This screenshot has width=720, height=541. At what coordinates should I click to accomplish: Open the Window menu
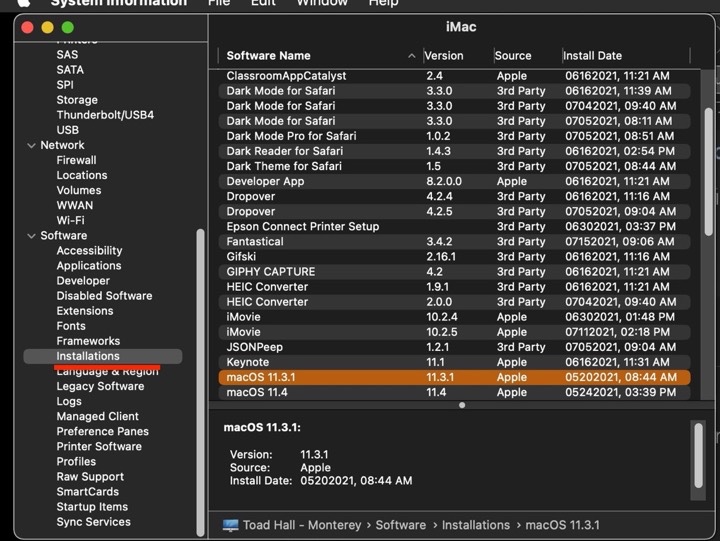(322, 3)
